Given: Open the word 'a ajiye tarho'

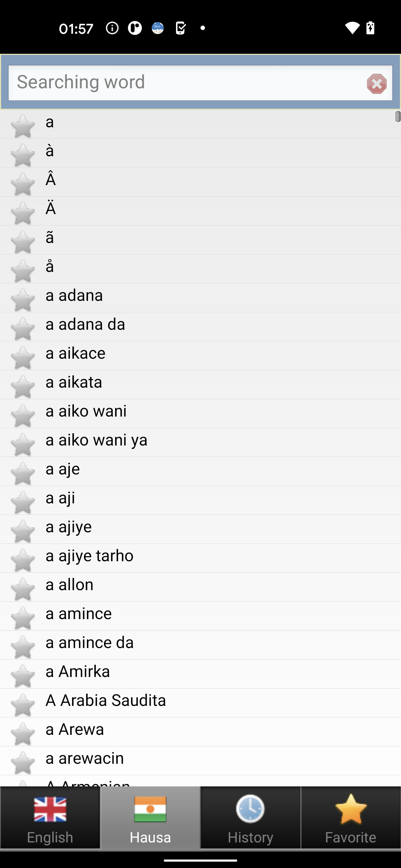Looking at the screenshot, I should 200,558.
